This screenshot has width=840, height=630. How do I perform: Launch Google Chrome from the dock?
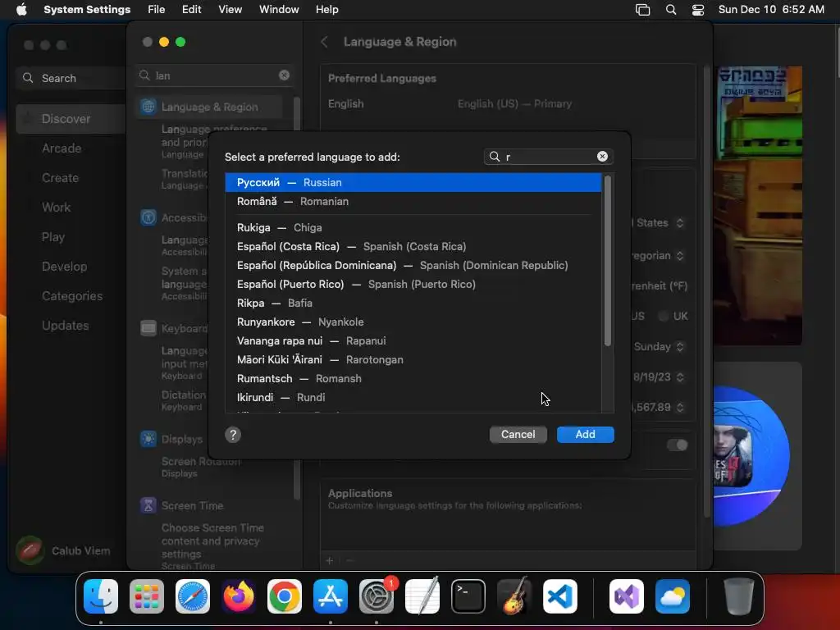(x=285, y=596)
